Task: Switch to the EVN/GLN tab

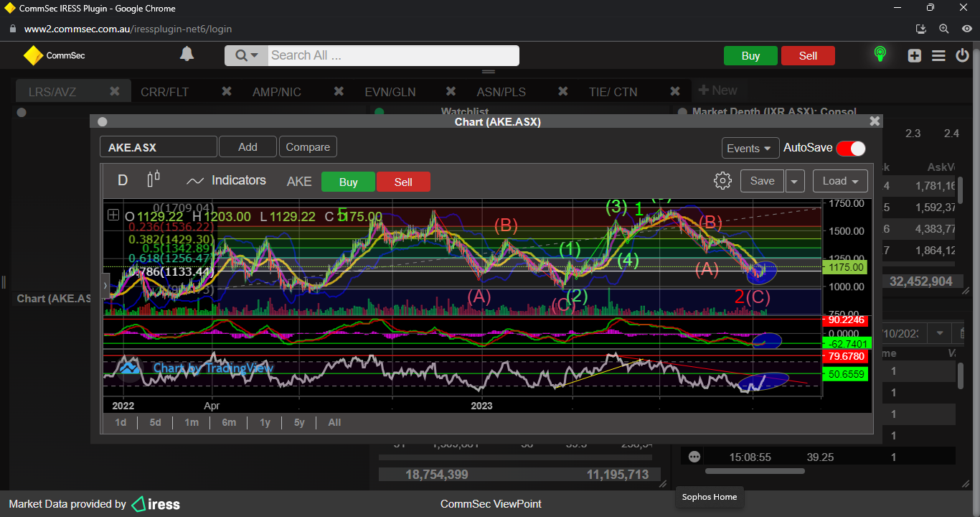Action: (x=390, y=92)
